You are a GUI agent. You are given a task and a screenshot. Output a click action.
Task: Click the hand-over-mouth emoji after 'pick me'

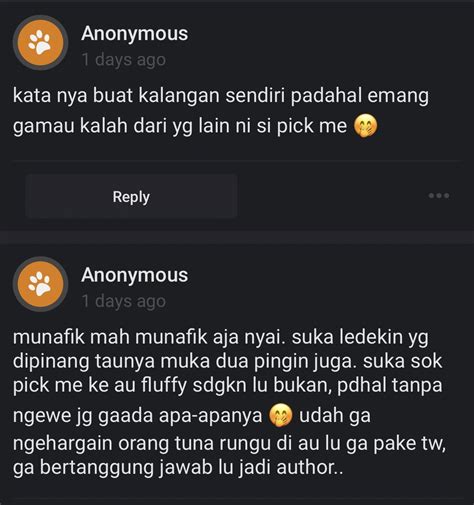coord(366,126)
